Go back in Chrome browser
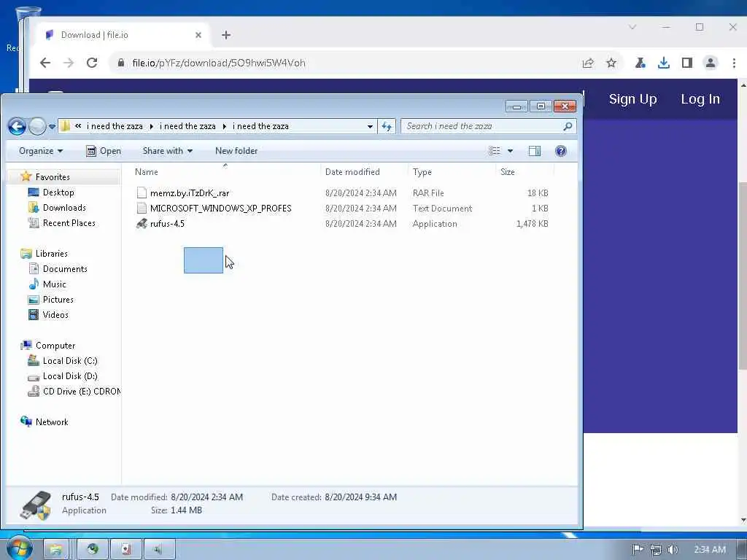The height and width of the screenshot is (560, 747). pos(45,63)
